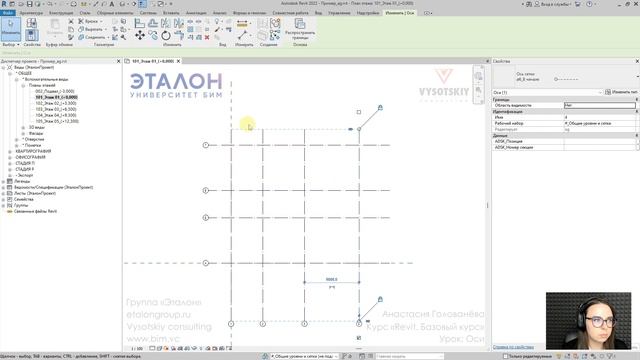Toggle bubble checkbox at top of selected grid
640x360 pixels.
click(x=359, y=112)
